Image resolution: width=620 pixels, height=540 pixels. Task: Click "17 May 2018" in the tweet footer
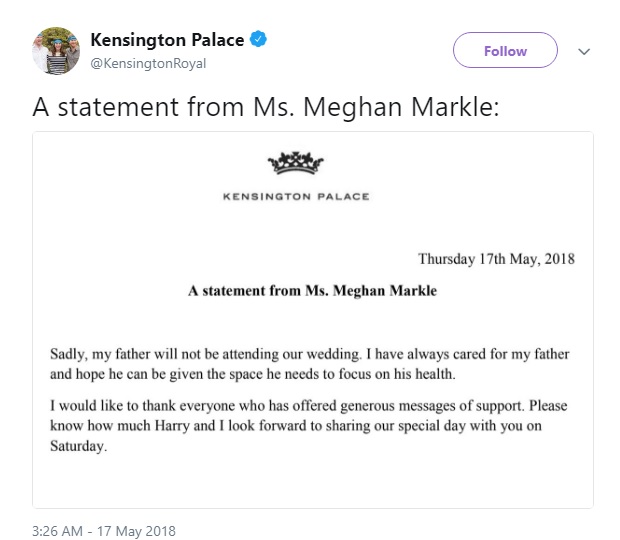pyautogui.click(x=133, y=530)
